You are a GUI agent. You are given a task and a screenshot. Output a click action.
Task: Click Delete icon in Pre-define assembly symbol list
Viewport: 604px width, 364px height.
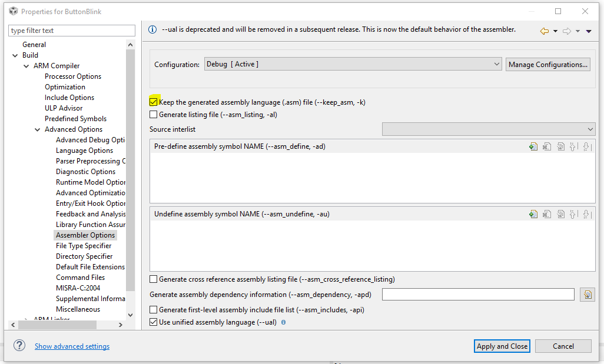[x=547, y=146]
